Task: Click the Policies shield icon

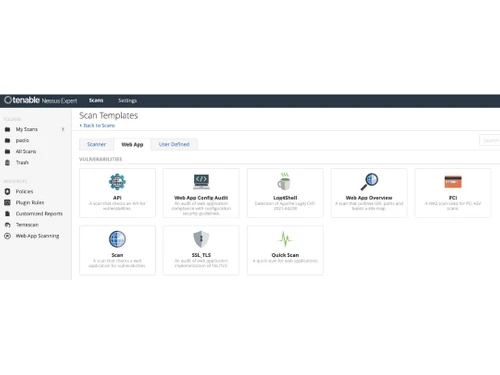Action: point(7,191)
